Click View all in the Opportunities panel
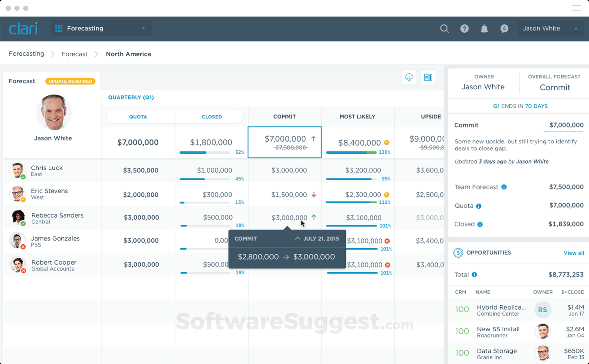589x364 pixels. [x=574, y=253]
